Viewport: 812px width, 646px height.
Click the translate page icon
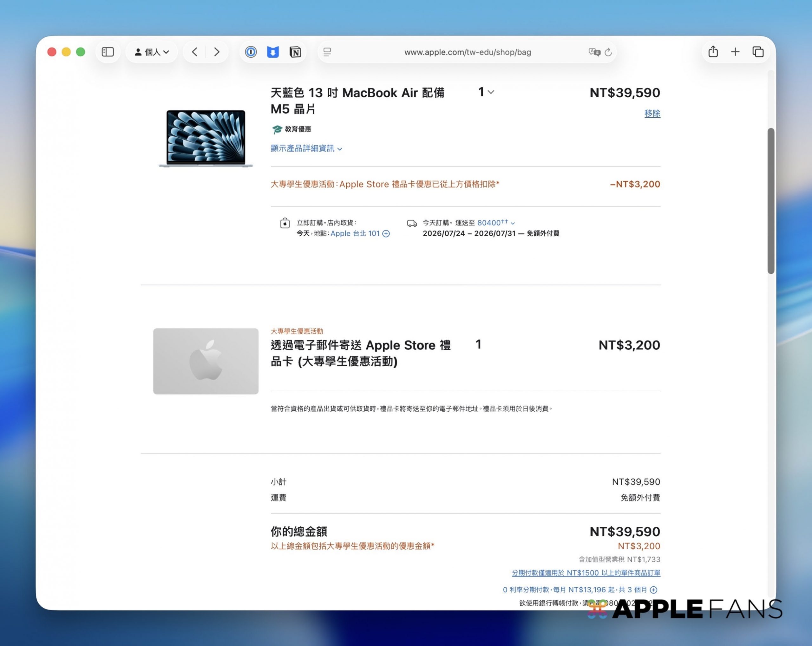click(x=594, y=52)
